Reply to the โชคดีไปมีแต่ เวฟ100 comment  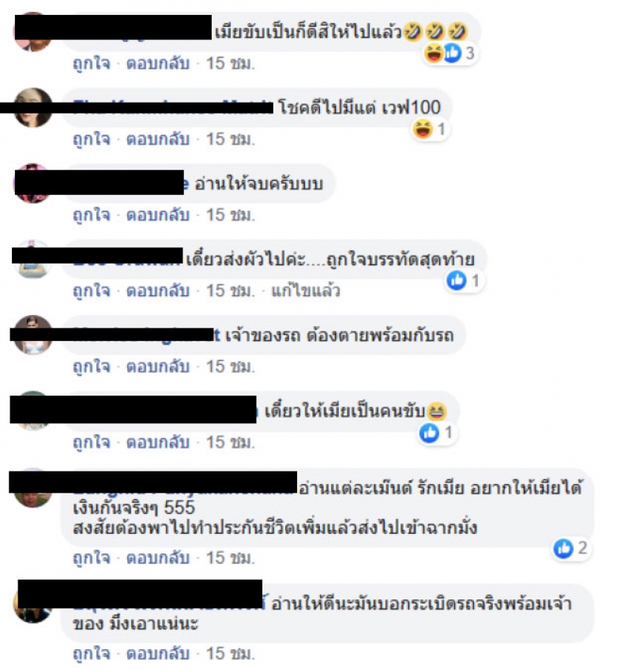pos(158,139)
